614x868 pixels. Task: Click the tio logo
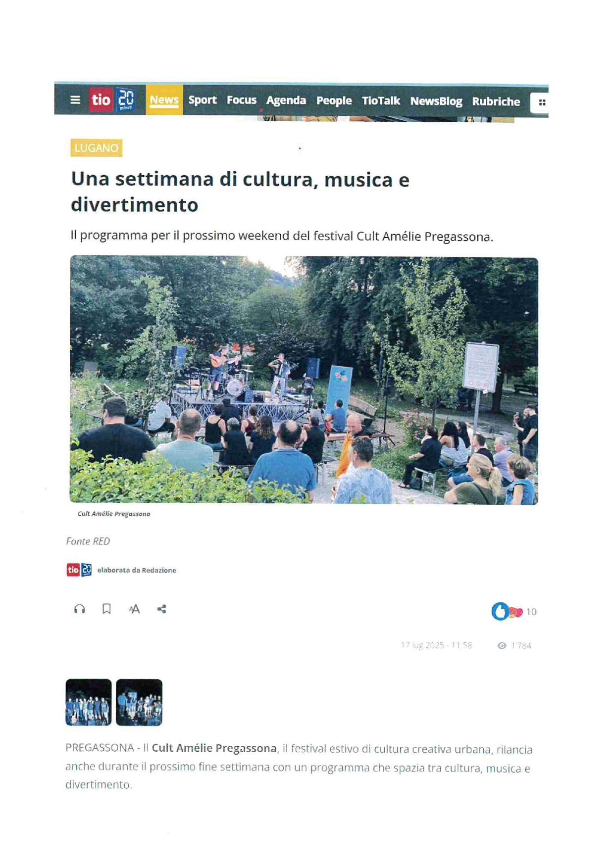click(101, 100)
